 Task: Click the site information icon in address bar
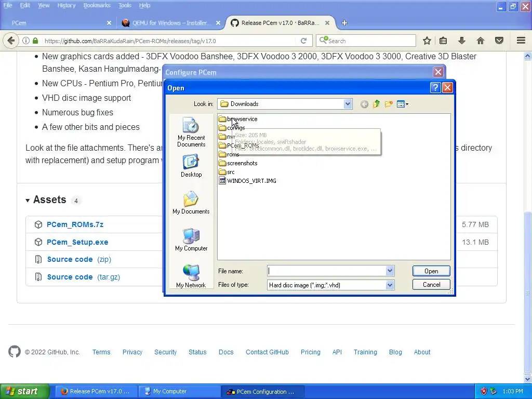(26, 41)
